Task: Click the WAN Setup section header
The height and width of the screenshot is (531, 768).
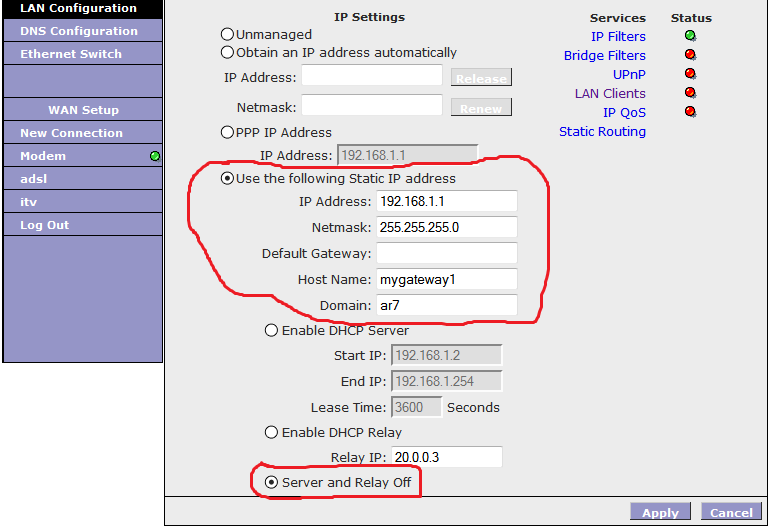Action: tap(83, 110)
